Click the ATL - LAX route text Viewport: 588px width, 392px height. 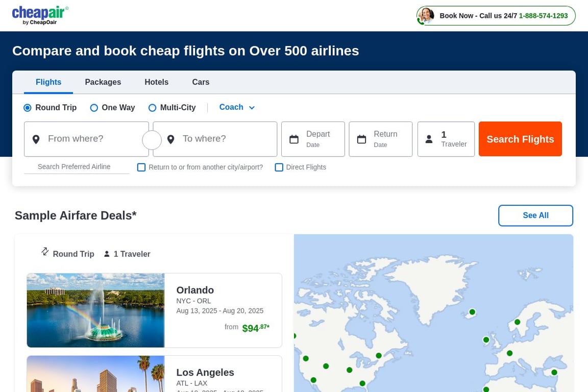pos(191,383)
